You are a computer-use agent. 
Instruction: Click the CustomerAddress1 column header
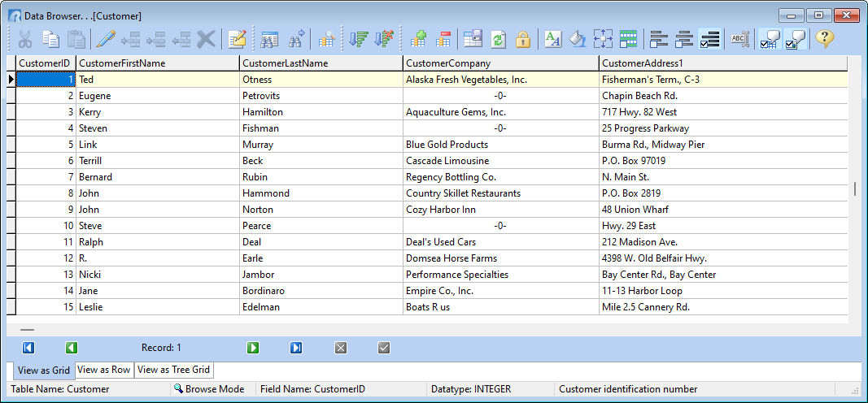point(723,63)
